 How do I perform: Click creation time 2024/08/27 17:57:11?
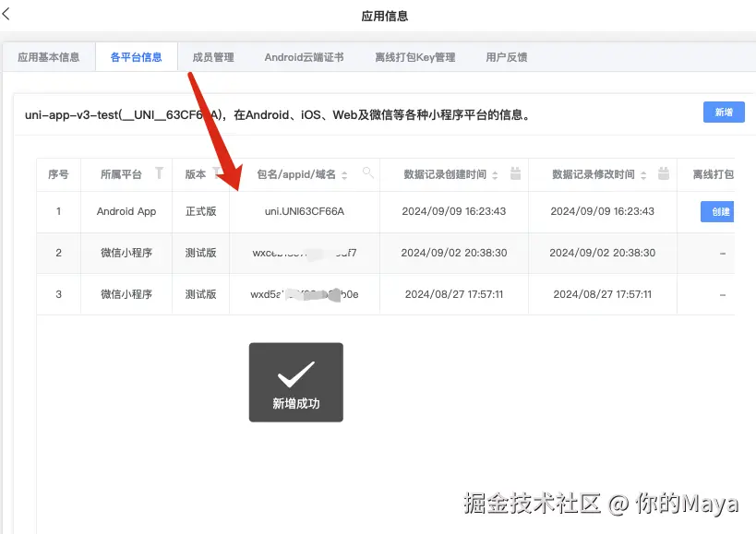tap(454, 294)
